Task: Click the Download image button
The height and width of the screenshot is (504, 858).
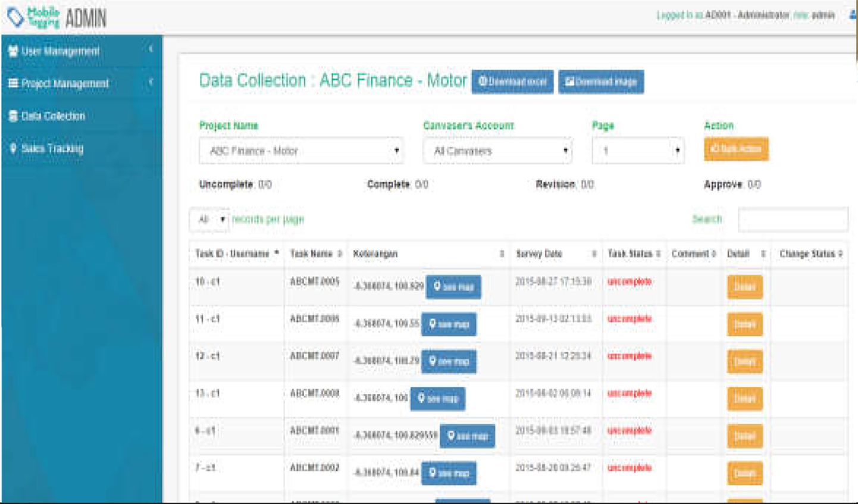Action: coord(601,82)
